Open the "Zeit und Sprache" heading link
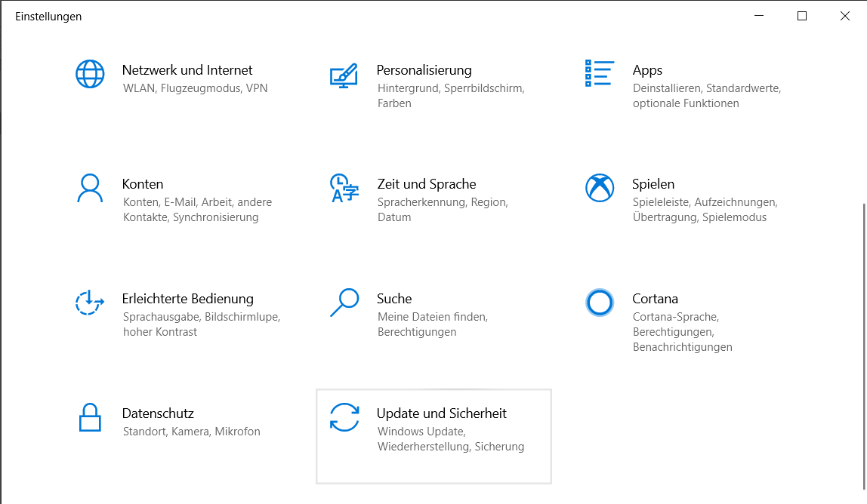This screenshot has width=867, height=504. pyautogui.click(x=426, y=184)
